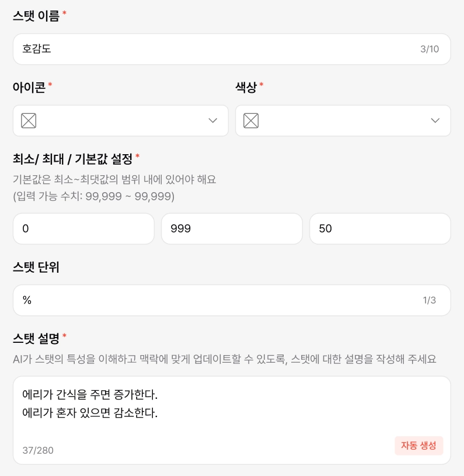Image resolution: width=464 pixels, height=476 pixels.
Task: Select the maximum value field showing 999
Action: 232,229
